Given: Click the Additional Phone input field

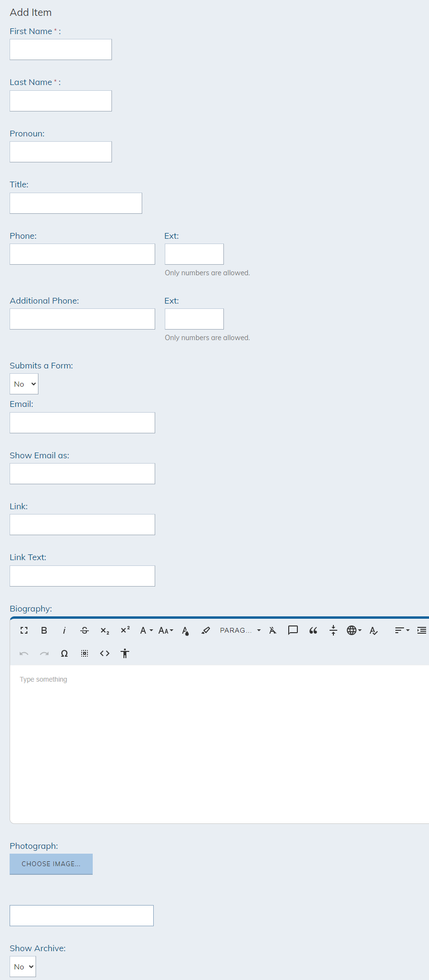Looking at the screenshot, I should tap(82, 319).
